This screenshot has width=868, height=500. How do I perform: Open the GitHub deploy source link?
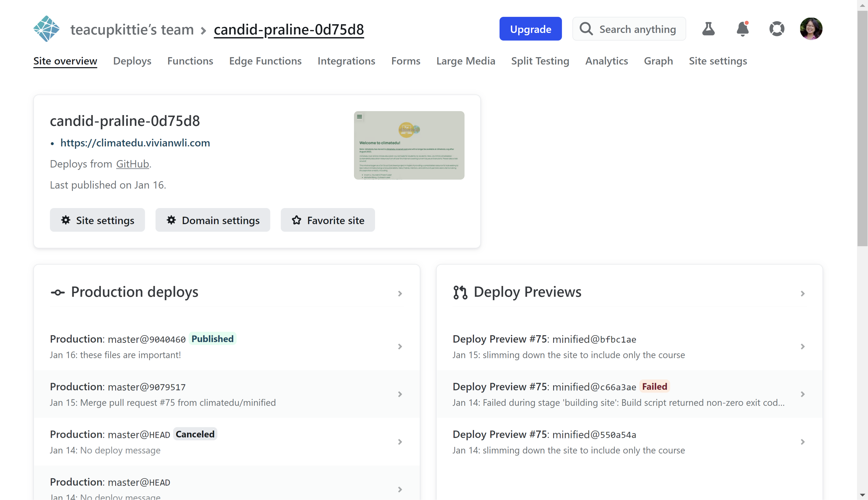point(132,164)
